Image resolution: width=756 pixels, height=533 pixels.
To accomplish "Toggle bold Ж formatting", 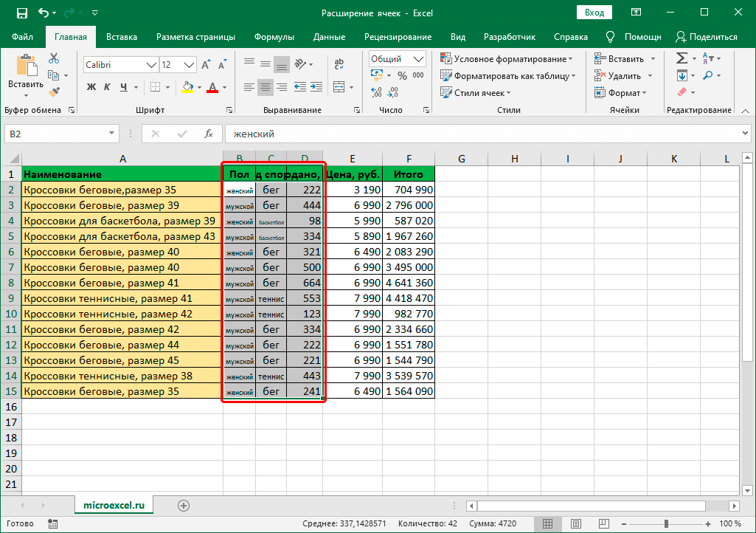I will (x=91, y=87).
